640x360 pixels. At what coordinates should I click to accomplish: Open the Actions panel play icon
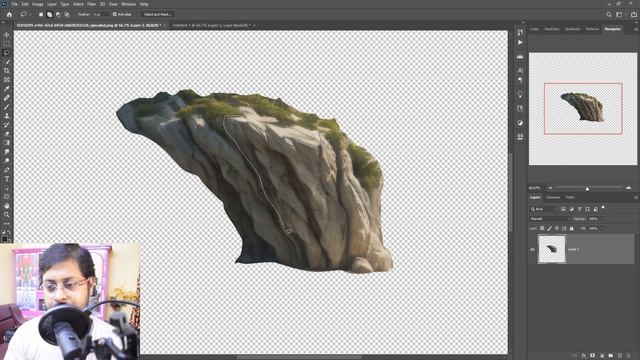click(x=520, y=42)
